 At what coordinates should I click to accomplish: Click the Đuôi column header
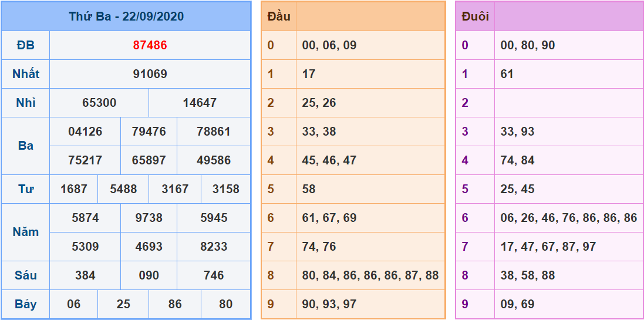coord(475,16)
